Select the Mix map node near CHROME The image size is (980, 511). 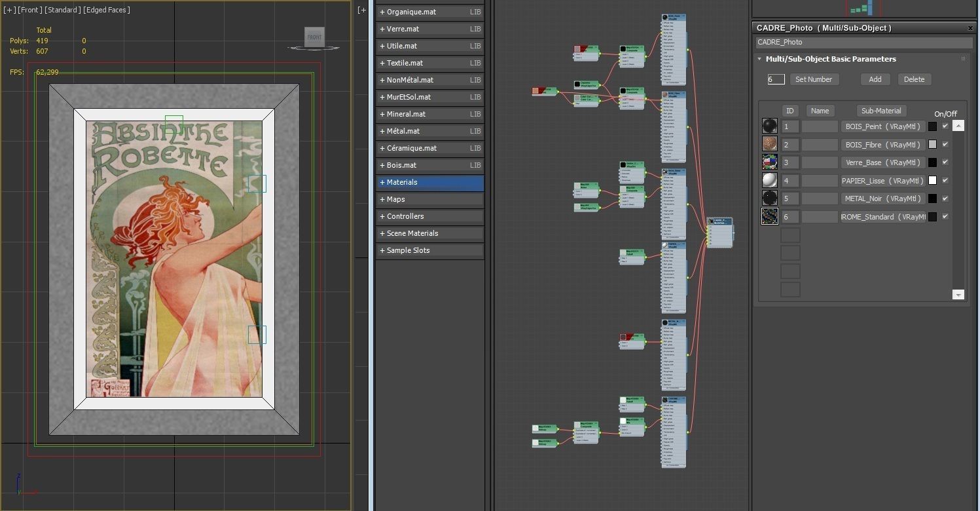[x=632, y=426]
